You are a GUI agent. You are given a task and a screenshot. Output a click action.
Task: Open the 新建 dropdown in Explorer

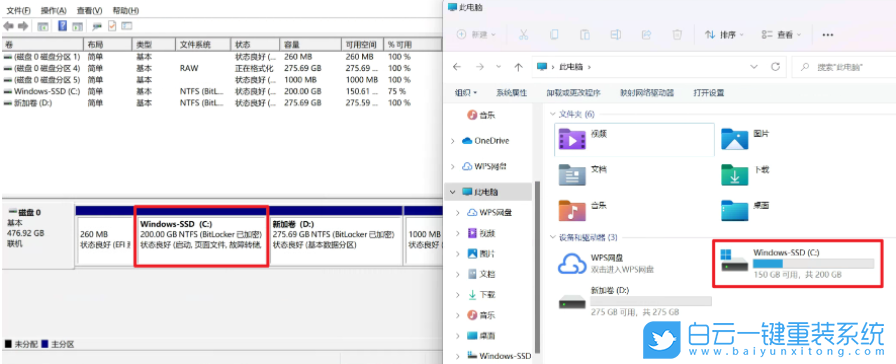[477, 35]
